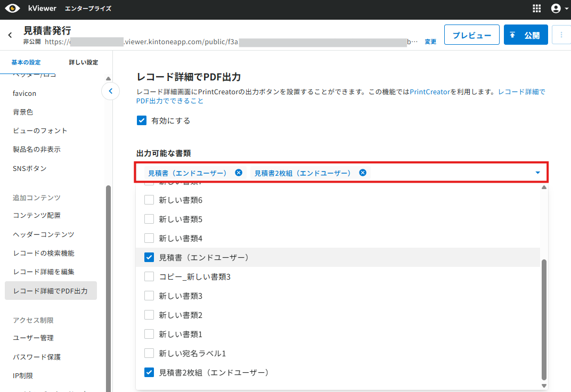Uncheck the 有効にする checkbox
Screen dimensions: 571x392
coord(142,120)
